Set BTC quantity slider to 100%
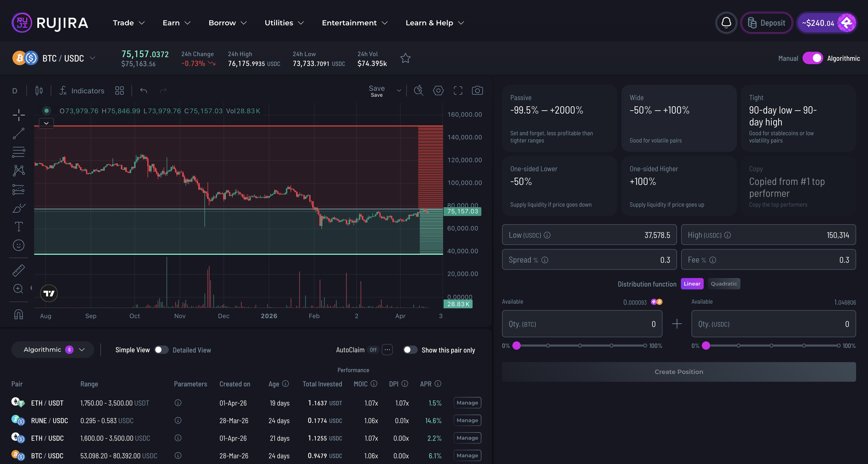Viewport: 868px width, 464px height. click(x=645, y=346)
